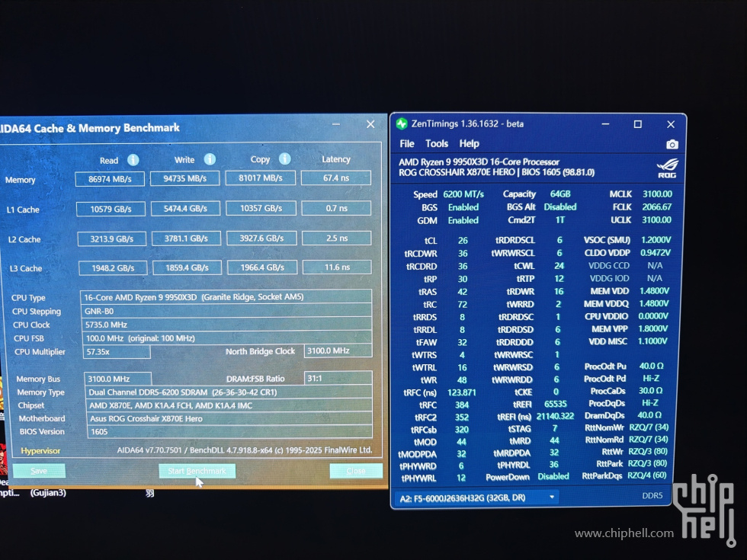Click the tRFC (ns) value 123.871
Screen dimensions: 747x560
click(x=462, y=392)
